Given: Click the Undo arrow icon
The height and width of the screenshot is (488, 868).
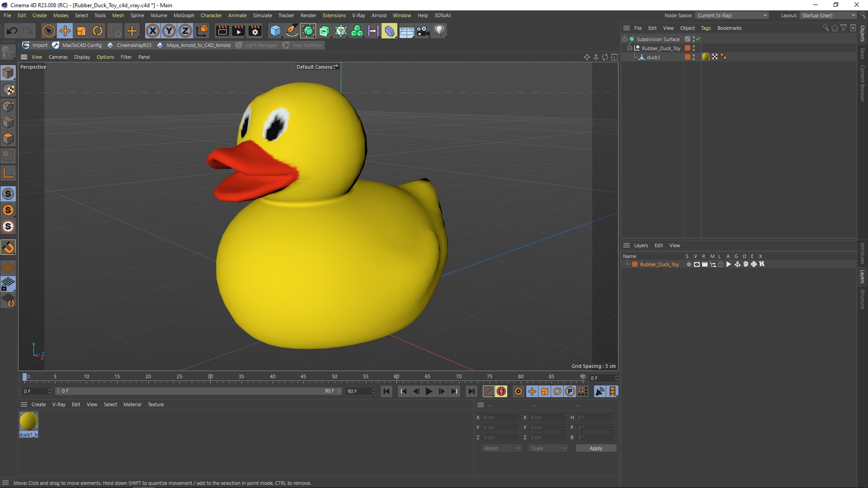Looking at the screenshot, I should (x=12, y=31).
